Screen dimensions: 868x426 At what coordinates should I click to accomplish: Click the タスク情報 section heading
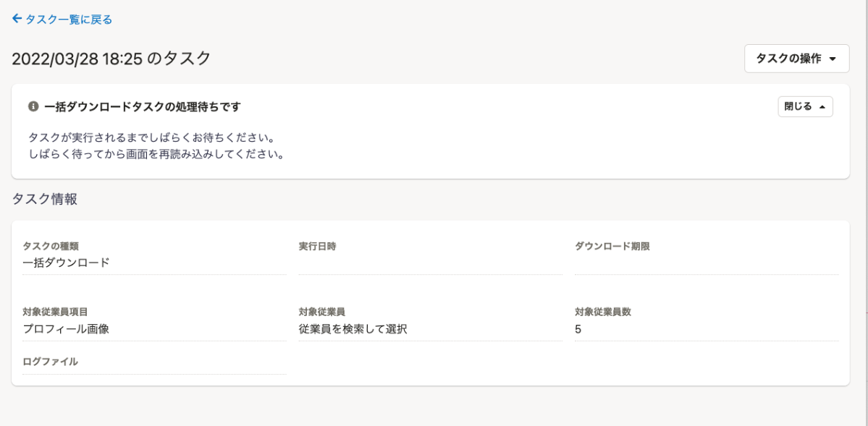coord(45,199)
